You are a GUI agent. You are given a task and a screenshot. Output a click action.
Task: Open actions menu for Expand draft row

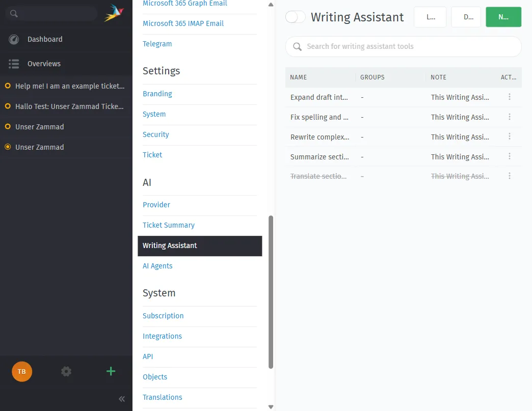pyautogui.click(x=509, y=97)
